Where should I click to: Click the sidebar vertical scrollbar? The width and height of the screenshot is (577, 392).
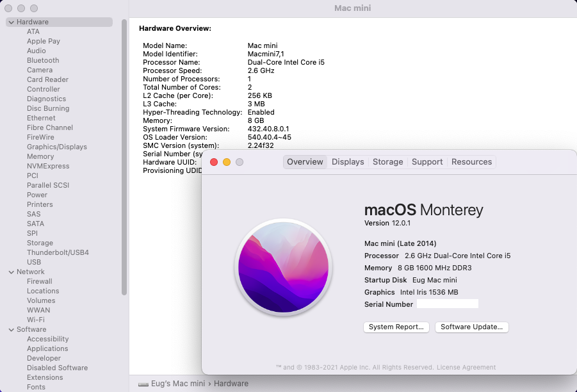124,157
